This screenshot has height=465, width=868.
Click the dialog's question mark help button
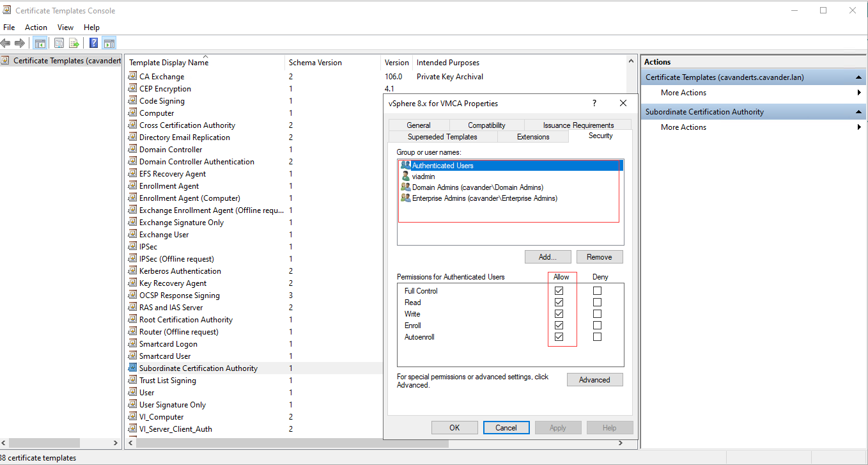click(594, 103)
